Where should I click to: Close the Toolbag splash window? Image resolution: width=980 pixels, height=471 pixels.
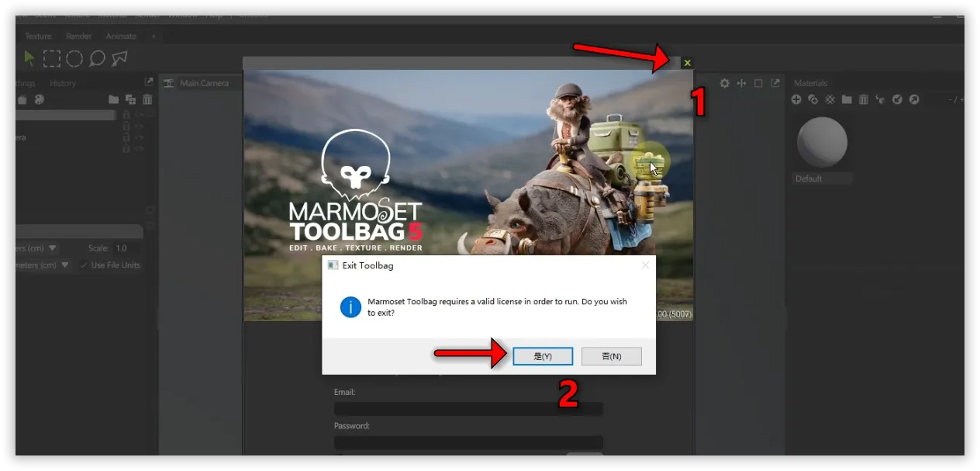(687, 63)
